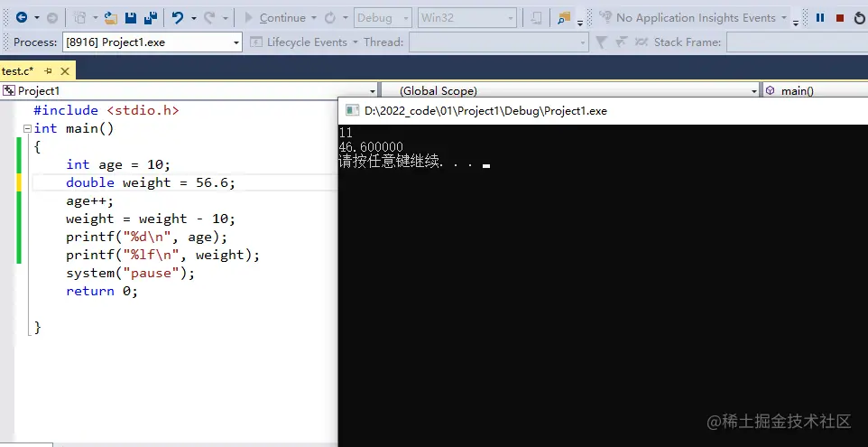The height and width of the screenshot is (447, 868).
Task: Click the Undo arrow icon
Action: click(x=178, y=18)
